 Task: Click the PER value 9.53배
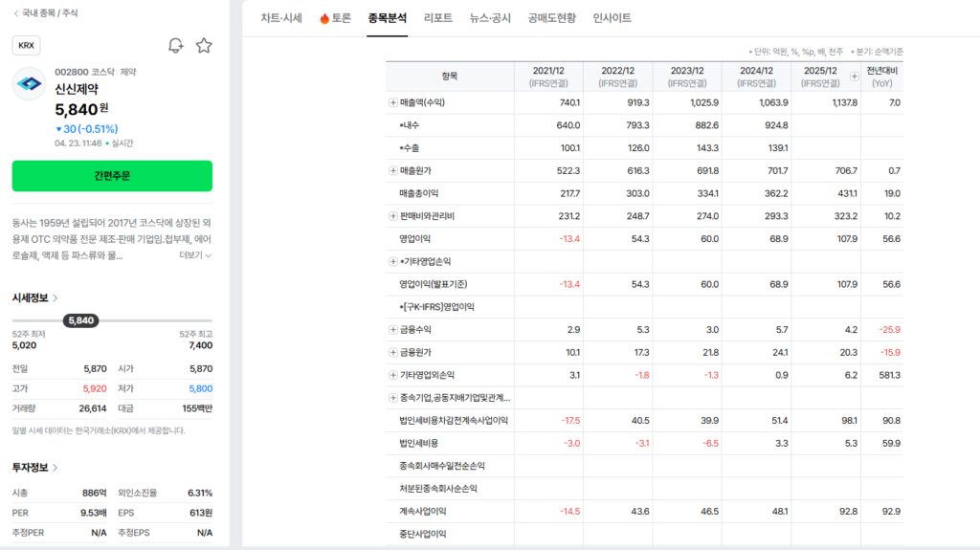[x=93, y=513]
